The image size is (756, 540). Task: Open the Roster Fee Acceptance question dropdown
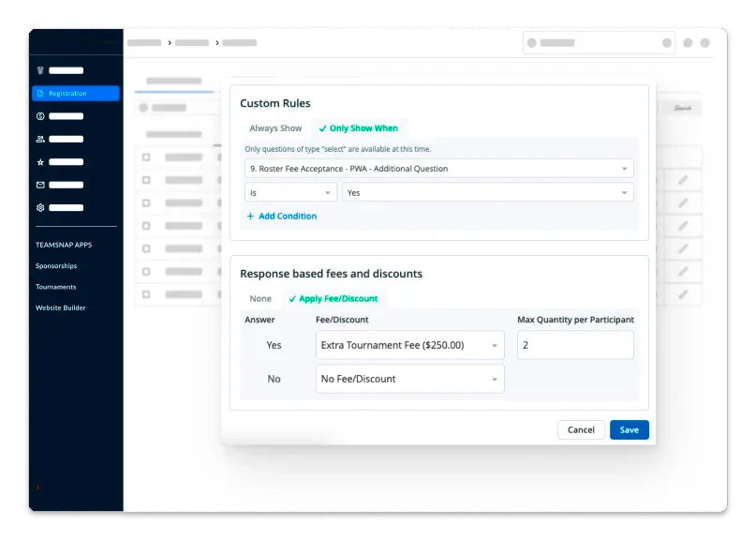tap(438, 169)
